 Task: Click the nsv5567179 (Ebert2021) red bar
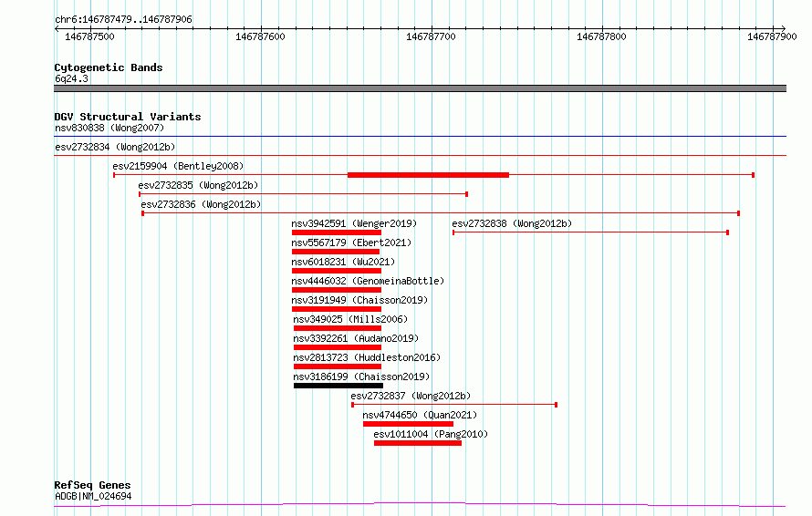336,252
